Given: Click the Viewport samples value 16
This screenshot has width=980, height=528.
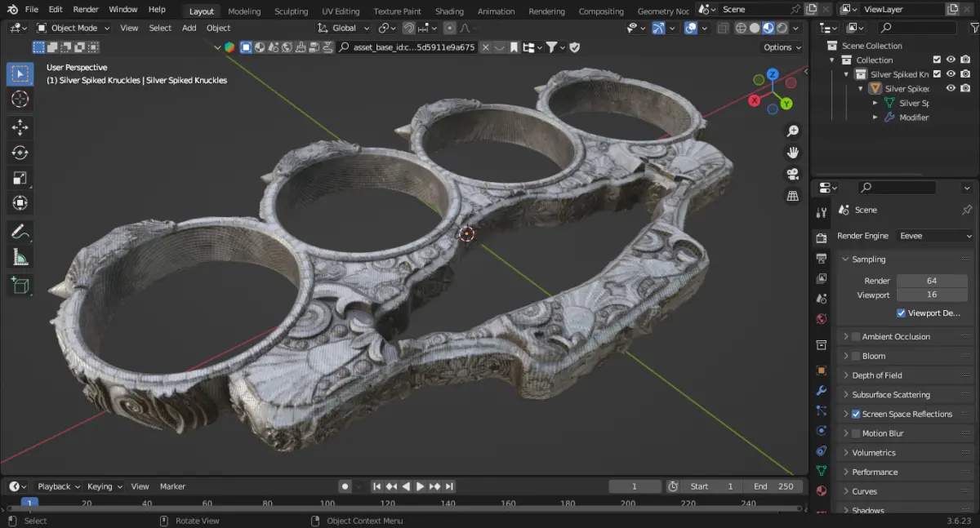Looking at the screenshot, I should (932, 295).
